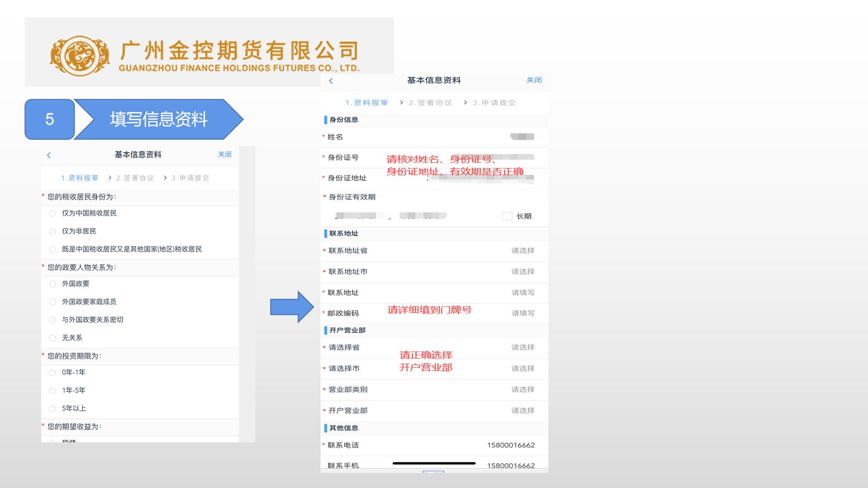Open 请选择市 branch city selector
868x488 pixels.
[434, 369]
